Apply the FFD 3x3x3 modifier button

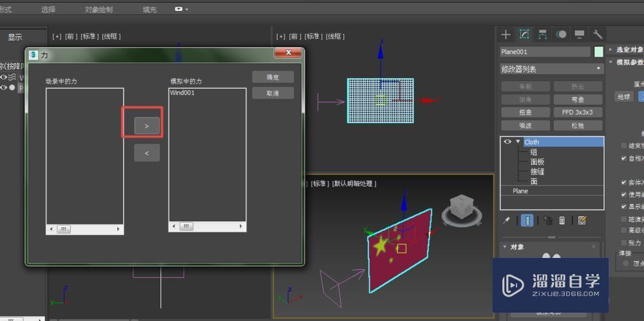click(x=578, y=112)
